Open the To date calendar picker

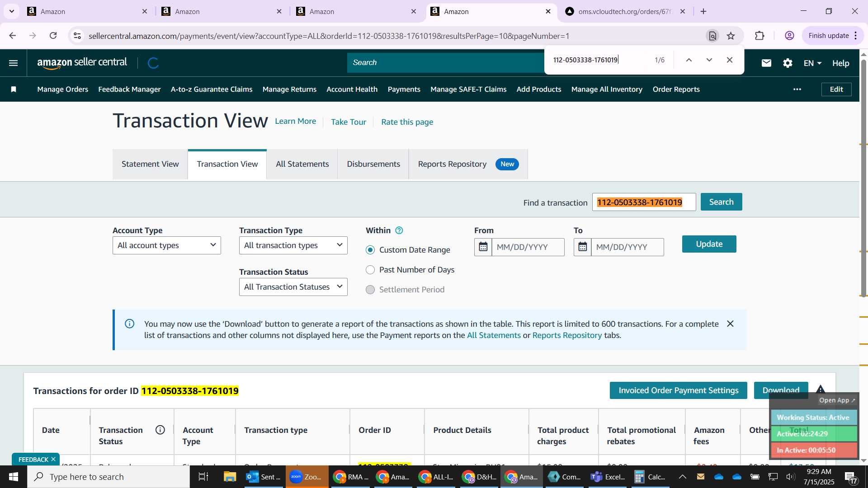[583, 247]
